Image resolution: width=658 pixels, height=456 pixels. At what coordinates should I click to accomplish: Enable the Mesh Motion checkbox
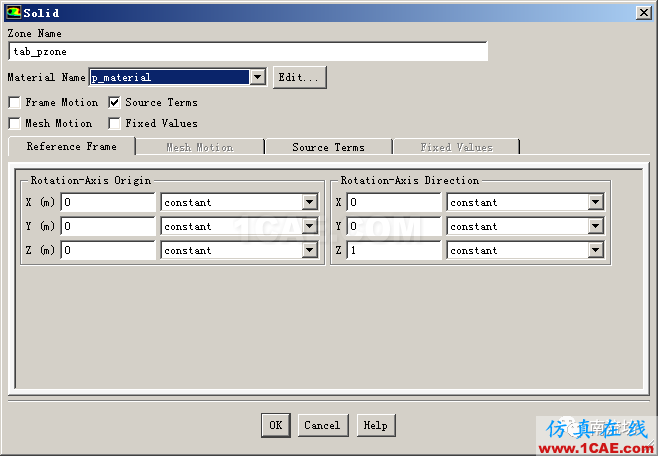15,123
